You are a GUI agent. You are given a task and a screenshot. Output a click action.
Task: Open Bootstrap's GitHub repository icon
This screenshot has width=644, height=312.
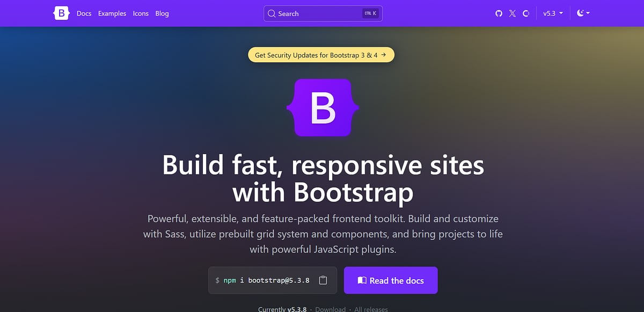click(x=499, y=13)
